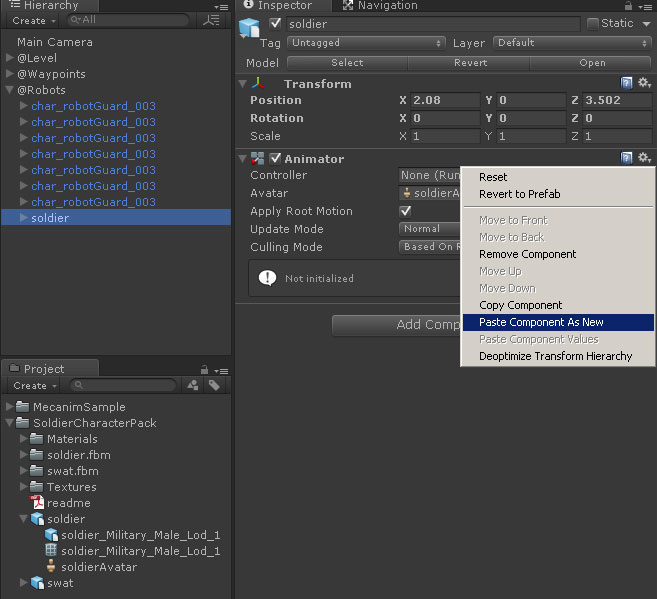Collapse the @Robots hierarchy group
The height and width of the screenshot is (599, 657).
point(10,90)
